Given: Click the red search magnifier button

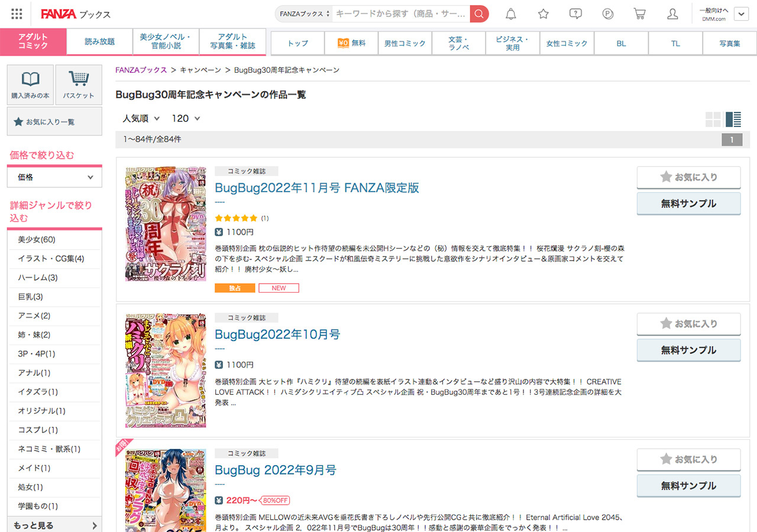Looking at the screenshot, I should [x=479, y=14].
